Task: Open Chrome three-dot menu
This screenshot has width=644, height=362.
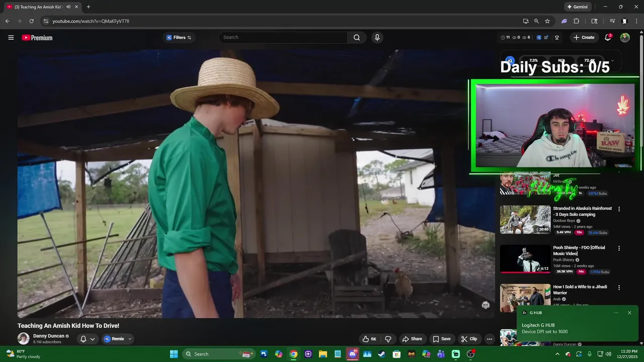Action: click(x=637, y=21)
